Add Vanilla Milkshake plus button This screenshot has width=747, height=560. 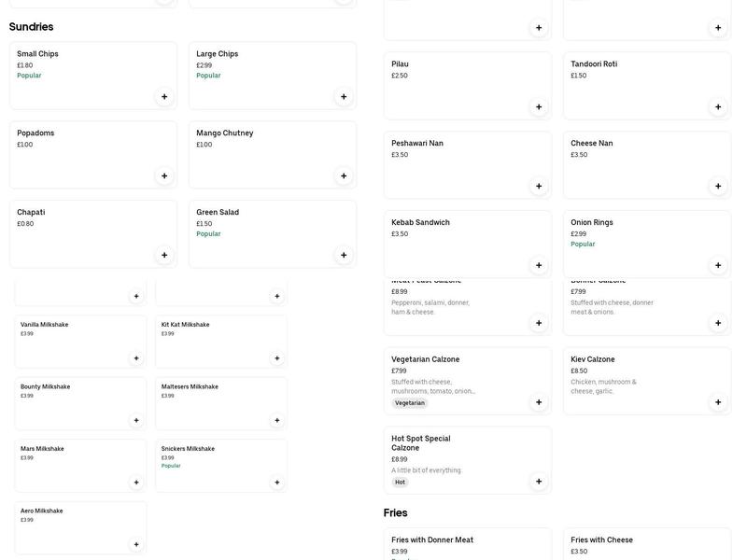coord(136,357)
